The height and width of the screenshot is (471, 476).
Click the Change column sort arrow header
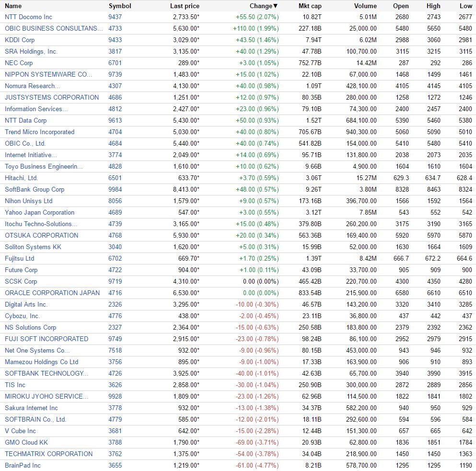[264, 6]
